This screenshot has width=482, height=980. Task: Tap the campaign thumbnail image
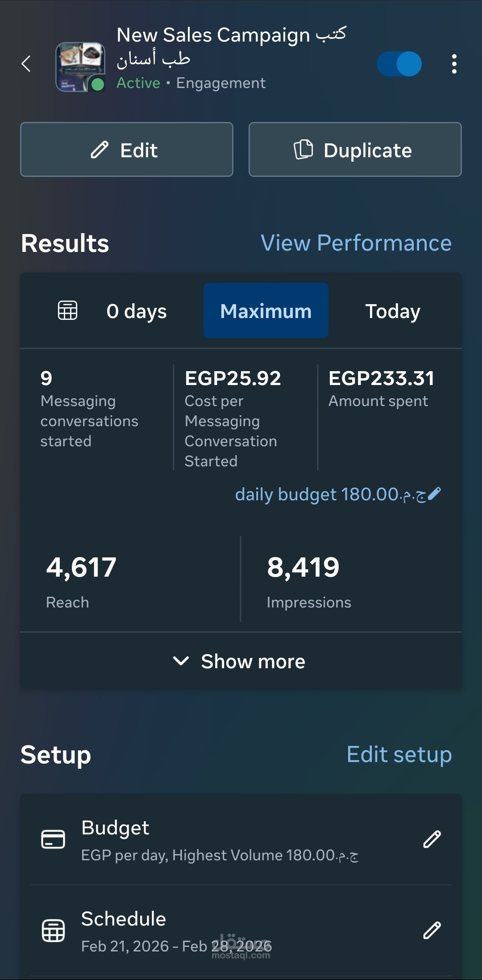80,67
